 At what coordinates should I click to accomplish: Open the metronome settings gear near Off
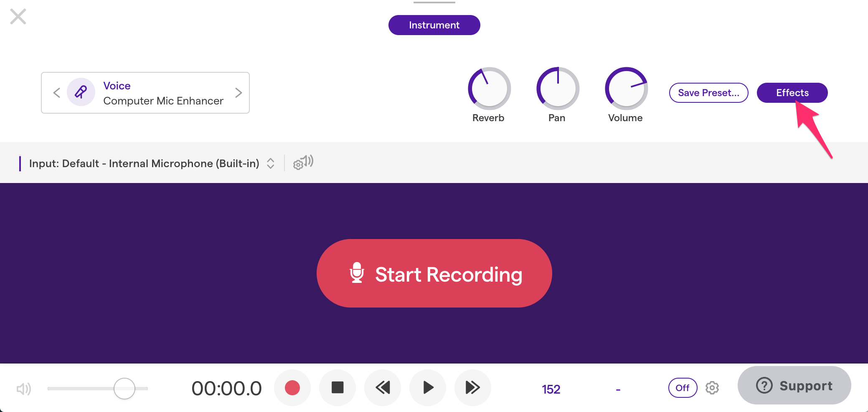712,388
